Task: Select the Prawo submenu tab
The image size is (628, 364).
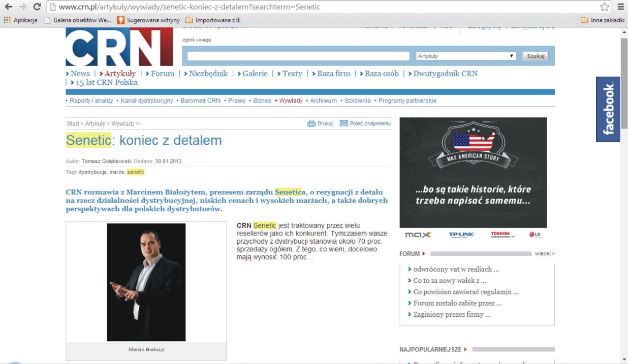Action: pos(237,101)
